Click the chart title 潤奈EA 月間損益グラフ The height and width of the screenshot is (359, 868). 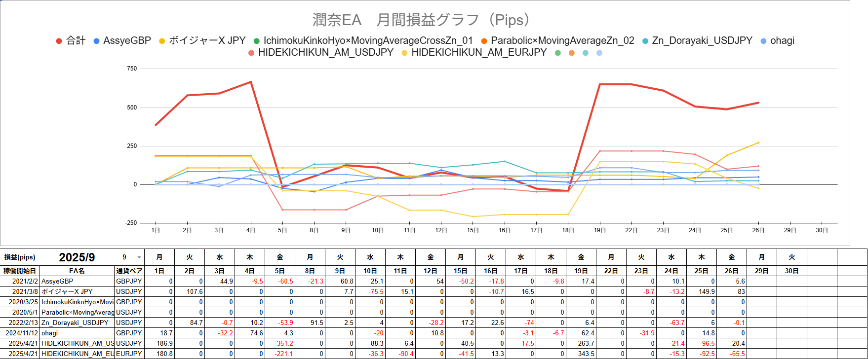[x=422, y=20]
